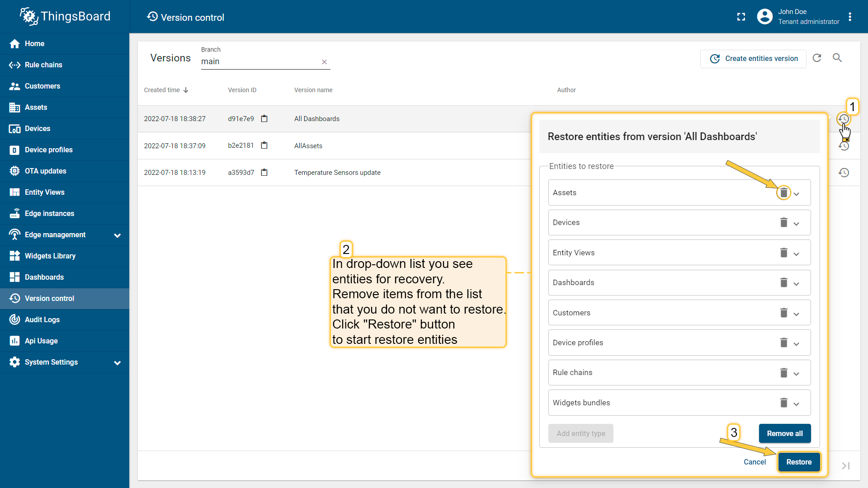Open the John Doe user avatar

(x=764, y=17)
